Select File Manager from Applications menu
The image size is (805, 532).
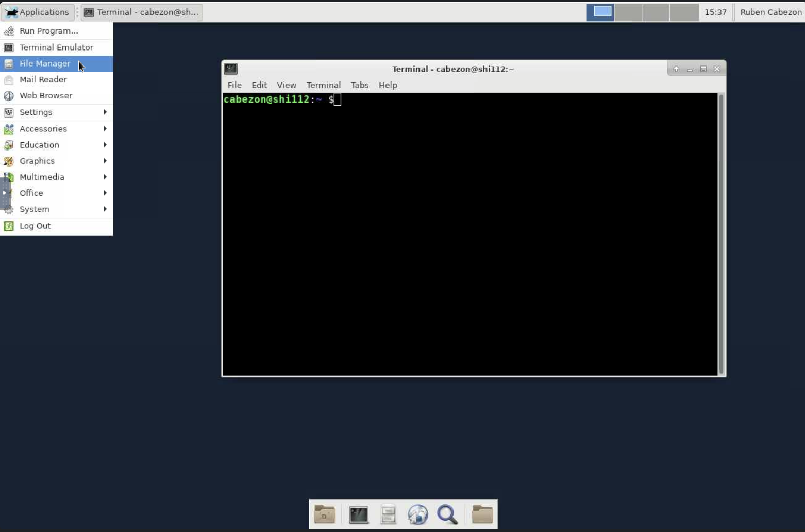coord(45,63)
